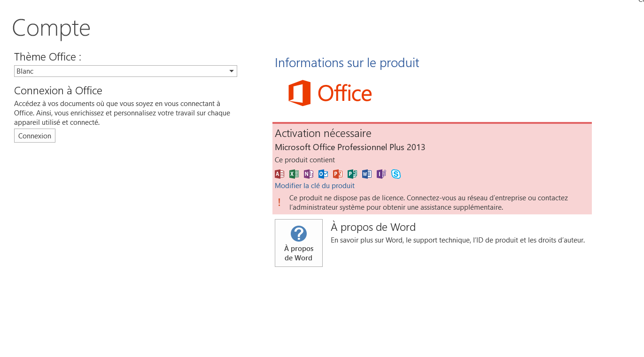Click the 'En savoir plus sur Word' description
Image resolution: width=644 pixels, height=357 pixels.
point(458,240)
